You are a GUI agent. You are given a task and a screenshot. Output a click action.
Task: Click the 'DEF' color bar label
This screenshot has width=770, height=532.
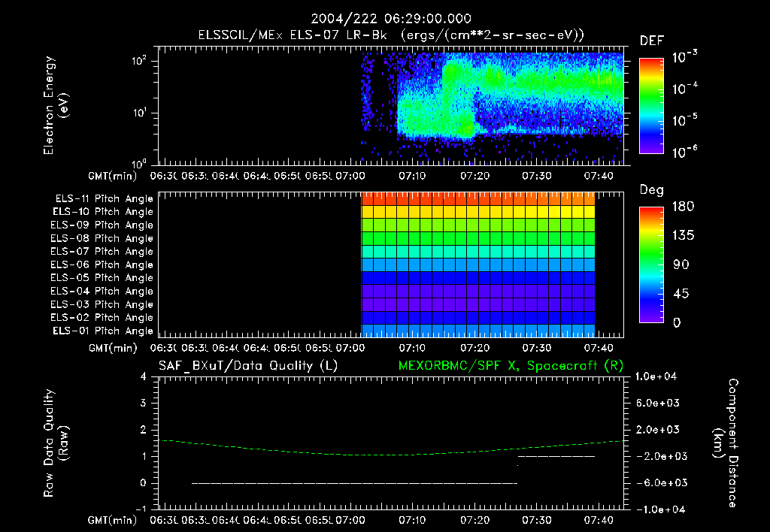pos(652,41)
